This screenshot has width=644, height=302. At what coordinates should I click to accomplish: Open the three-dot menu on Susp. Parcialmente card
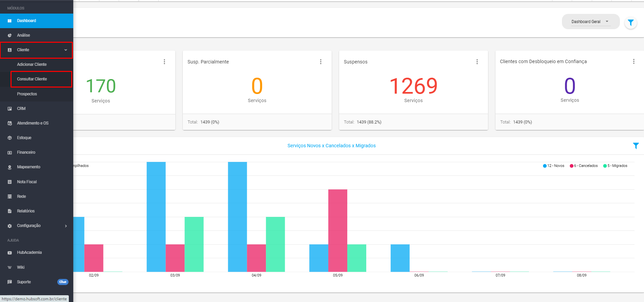pos(321,62)
